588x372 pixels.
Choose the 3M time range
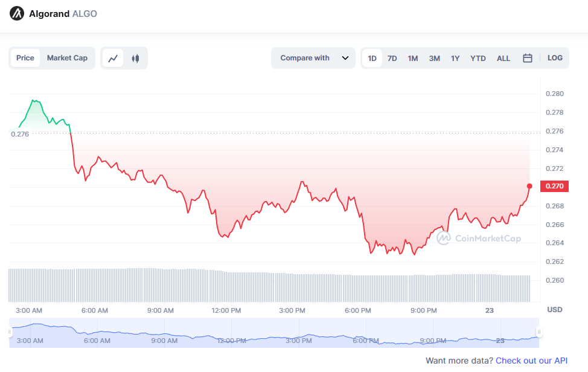(434, 59)
